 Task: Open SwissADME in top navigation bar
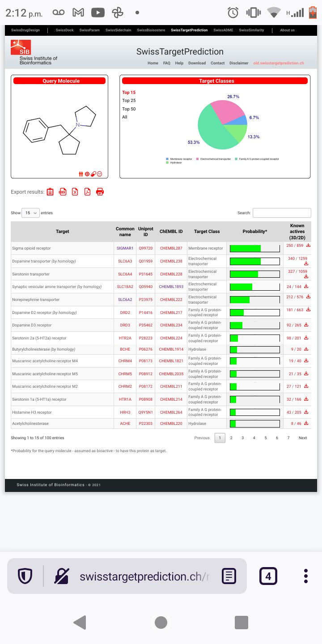click(224, 30)
